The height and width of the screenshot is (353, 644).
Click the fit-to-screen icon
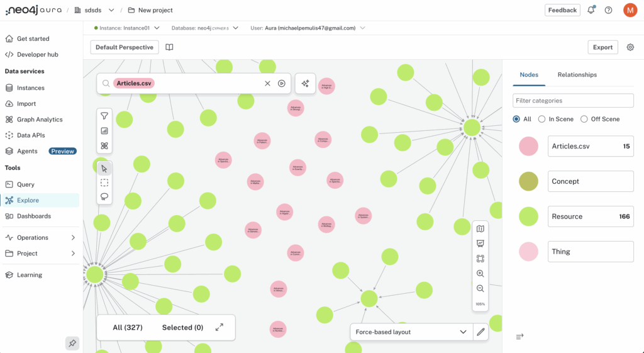pos(480,259)
